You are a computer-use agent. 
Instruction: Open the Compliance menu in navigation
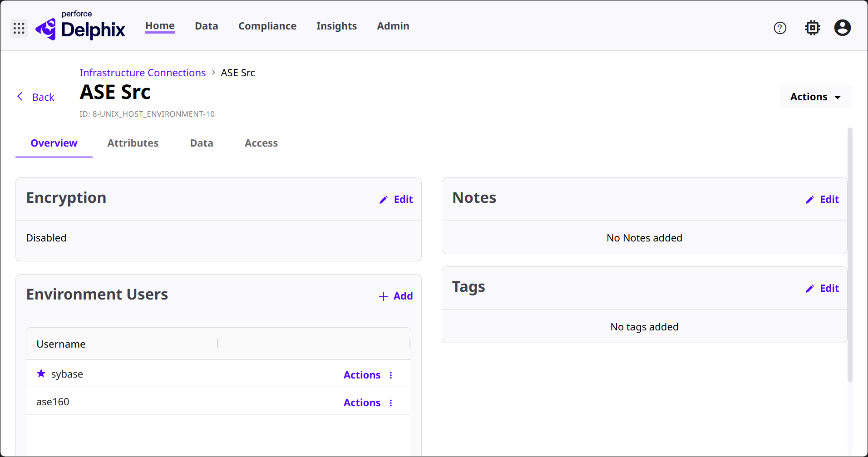point(267,26)
